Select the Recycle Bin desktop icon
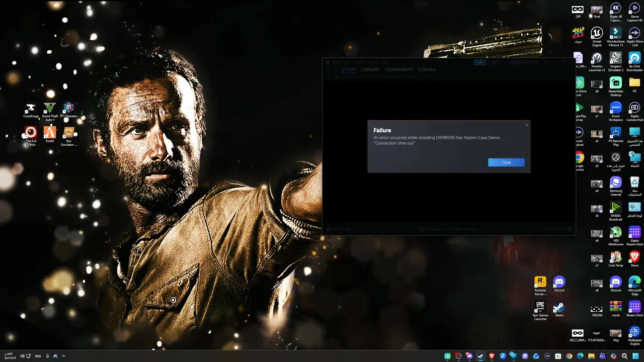The height and width of the screenshot is (362, 644). 635,186
